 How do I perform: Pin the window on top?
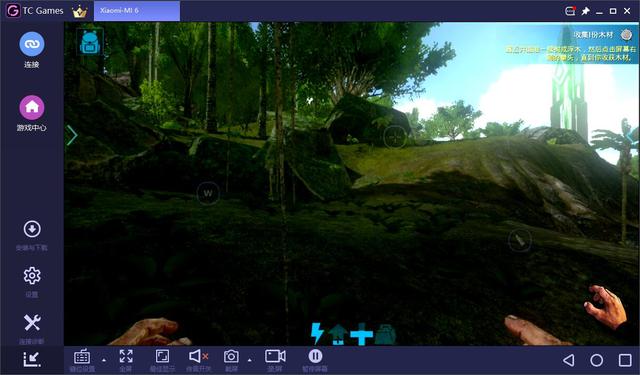pyautogui.click(x=585, y=11)
